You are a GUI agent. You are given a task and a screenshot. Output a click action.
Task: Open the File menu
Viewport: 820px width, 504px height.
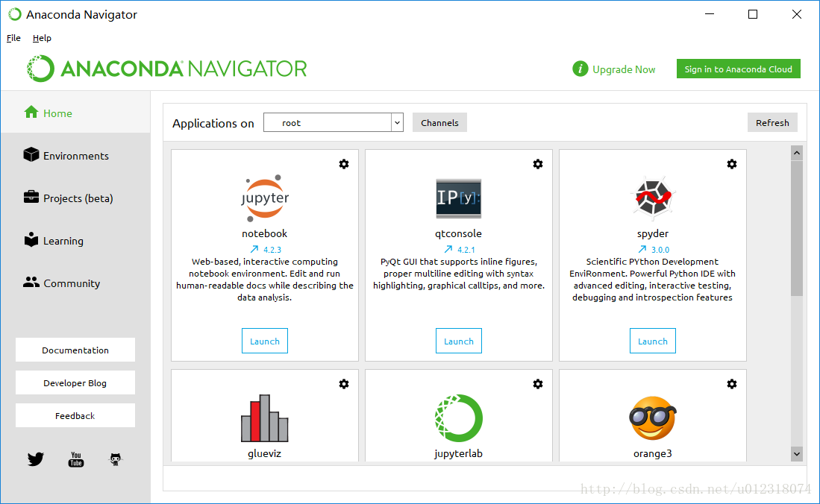coord(13,38)
